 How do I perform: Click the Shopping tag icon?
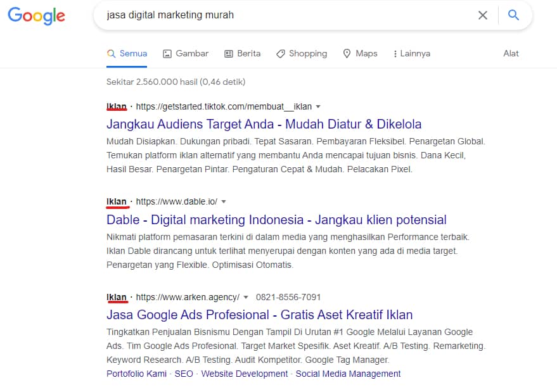[x=279, y=54]
